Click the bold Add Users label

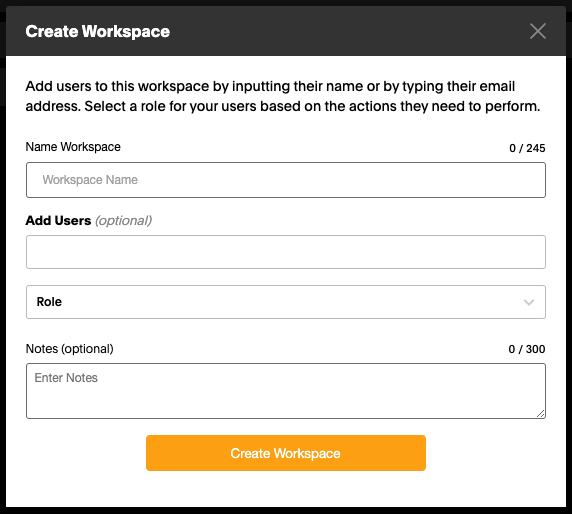tap(58, 221)
